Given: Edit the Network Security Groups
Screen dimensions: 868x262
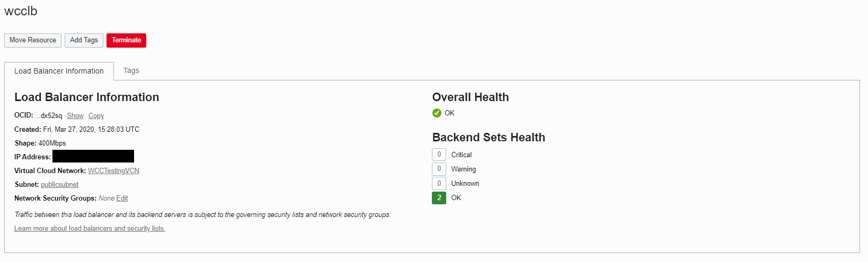Looking at the screenshot, I should [x=122, y=198].
